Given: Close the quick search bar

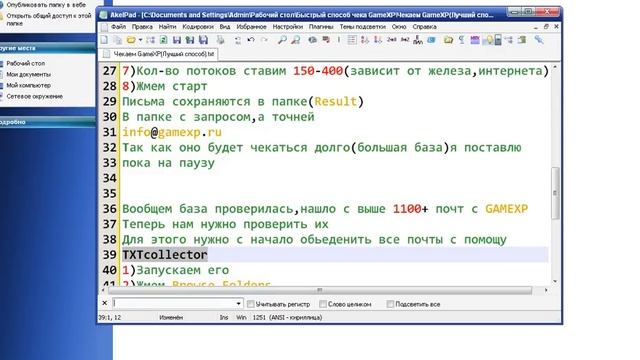Looking at the screenshot, I should [104, 303].
